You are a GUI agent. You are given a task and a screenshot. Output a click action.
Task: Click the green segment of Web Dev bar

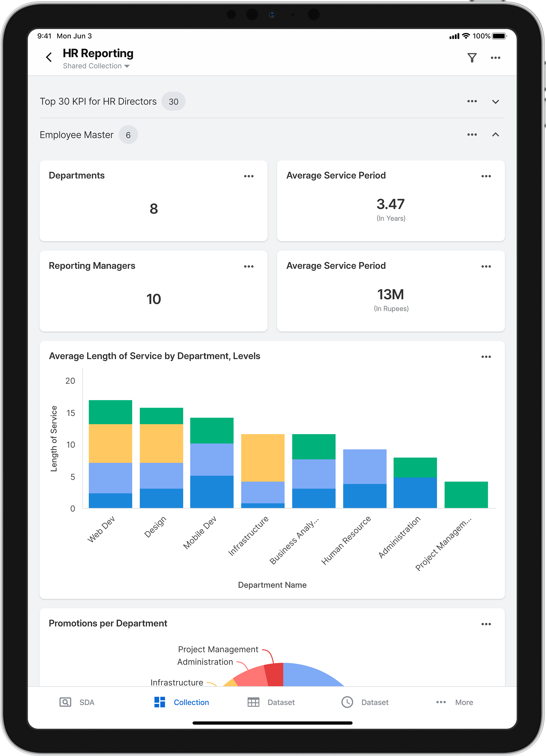tap(110, 412)
